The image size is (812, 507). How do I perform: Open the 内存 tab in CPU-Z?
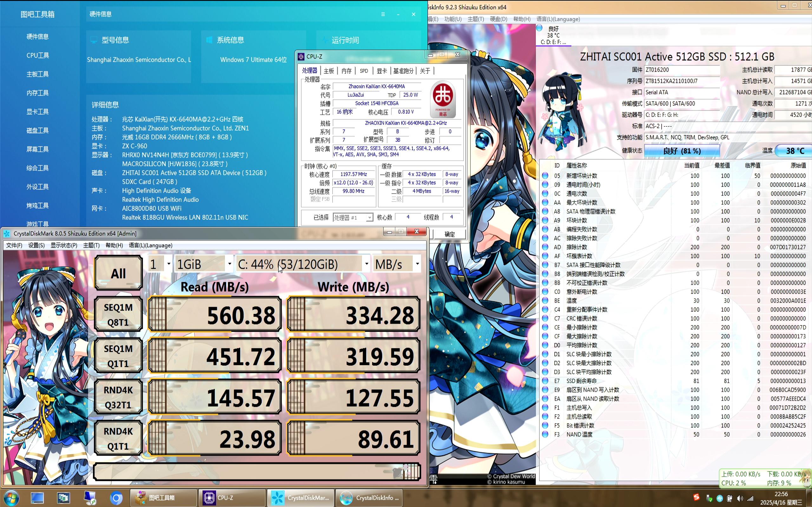click(346, 71)
